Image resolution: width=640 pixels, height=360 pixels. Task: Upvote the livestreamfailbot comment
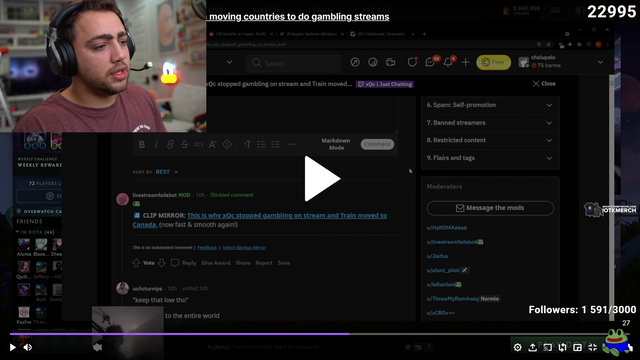(136, 263)
